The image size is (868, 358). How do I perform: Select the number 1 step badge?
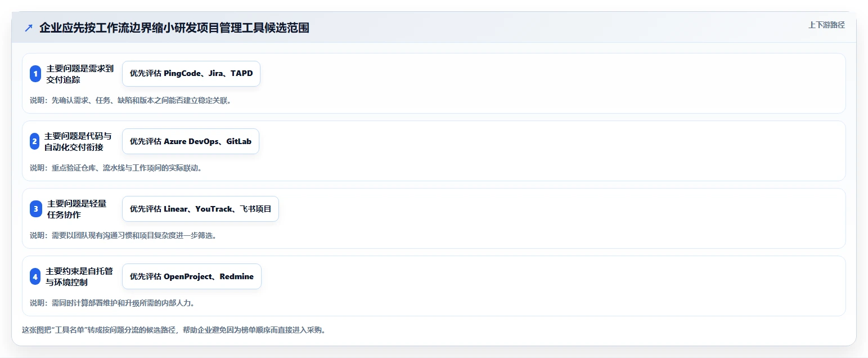[x=35, y=74]
